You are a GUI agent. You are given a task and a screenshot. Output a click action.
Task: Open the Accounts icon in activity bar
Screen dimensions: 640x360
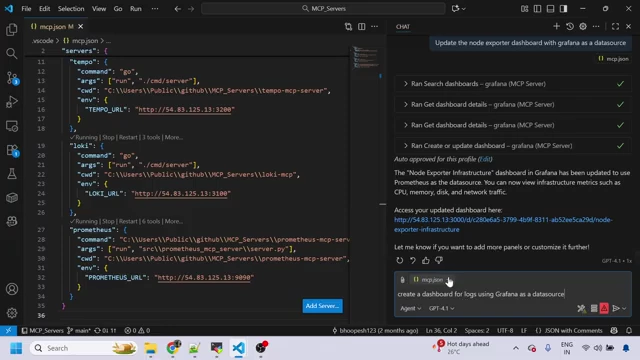(12, 289)
